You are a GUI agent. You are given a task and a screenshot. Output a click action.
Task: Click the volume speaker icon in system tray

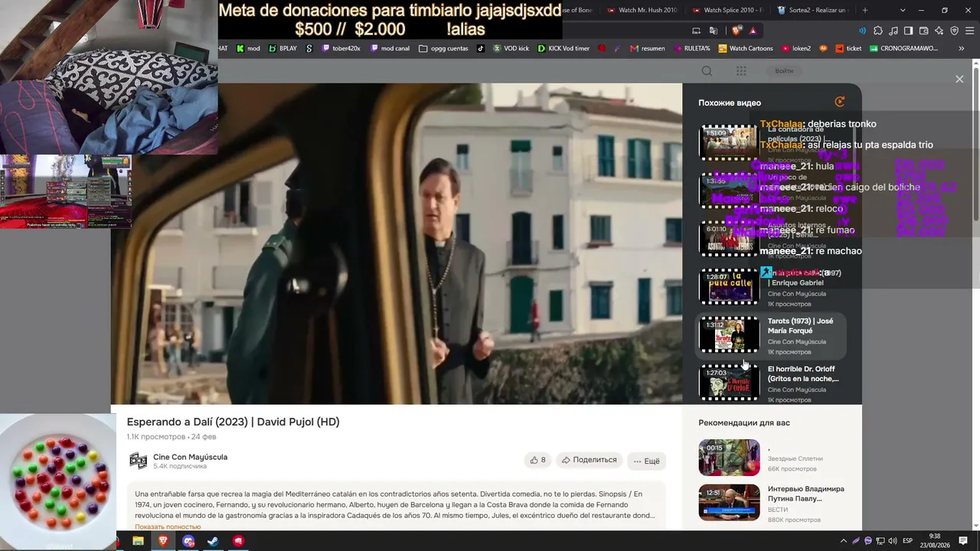(893, 541)
